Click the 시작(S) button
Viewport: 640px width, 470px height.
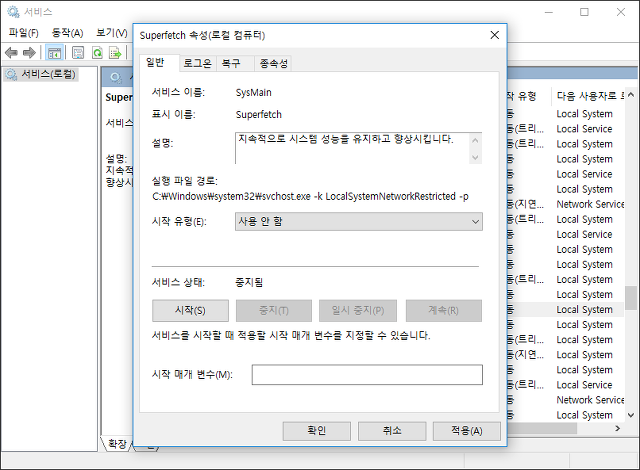coord(190,310)
